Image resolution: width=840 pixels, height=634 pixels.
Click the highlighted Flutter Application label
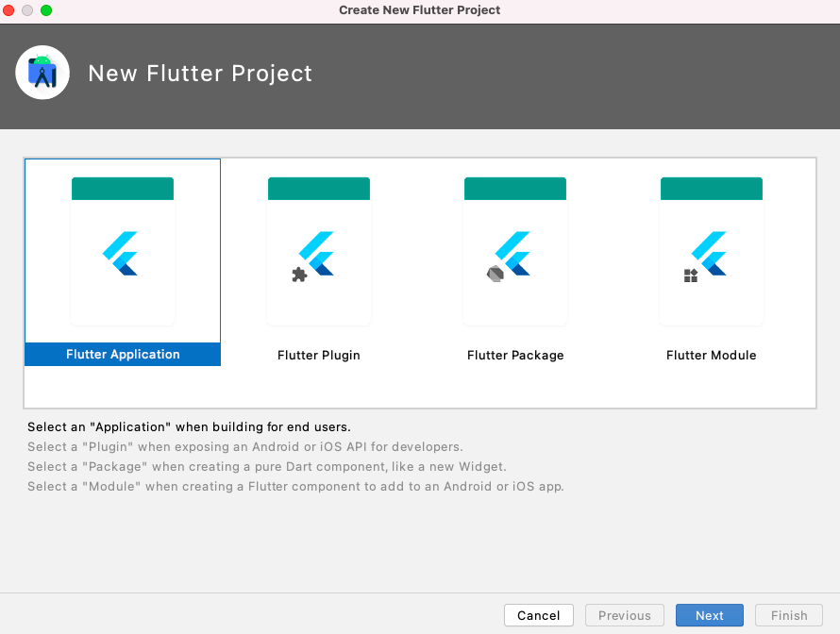click(122, 354)
